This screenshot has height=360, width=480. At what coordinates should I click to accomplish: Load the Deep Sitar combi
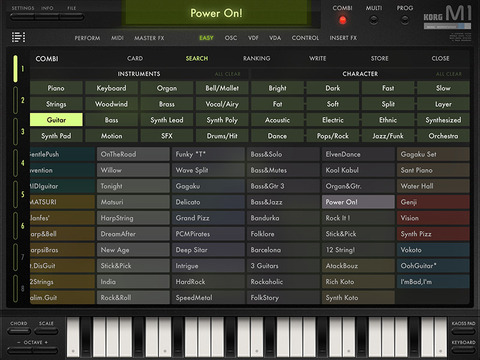point(208,250)
